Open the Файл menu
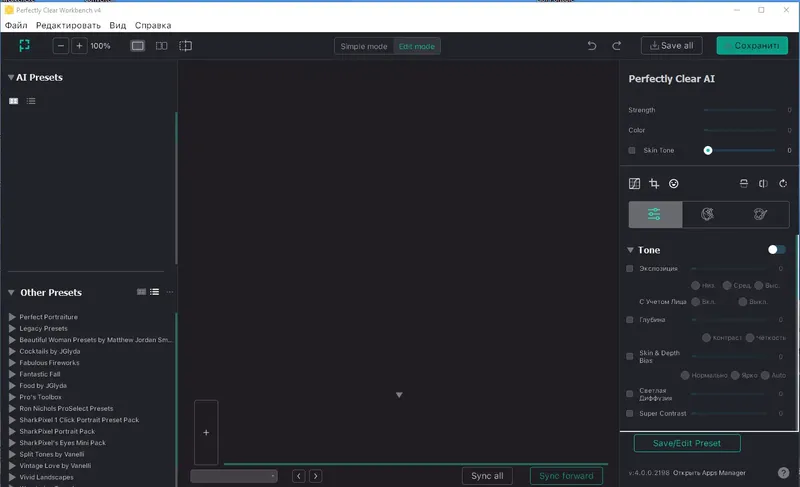The image size is (800, 487). click(16, 25)
